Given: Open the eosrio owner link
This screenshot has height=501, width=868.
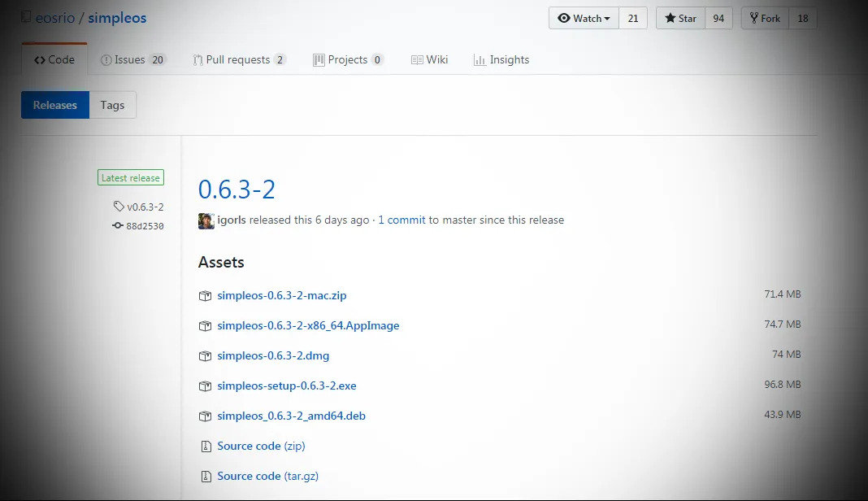Looking at the screenshot, I should tap(54, 18).
